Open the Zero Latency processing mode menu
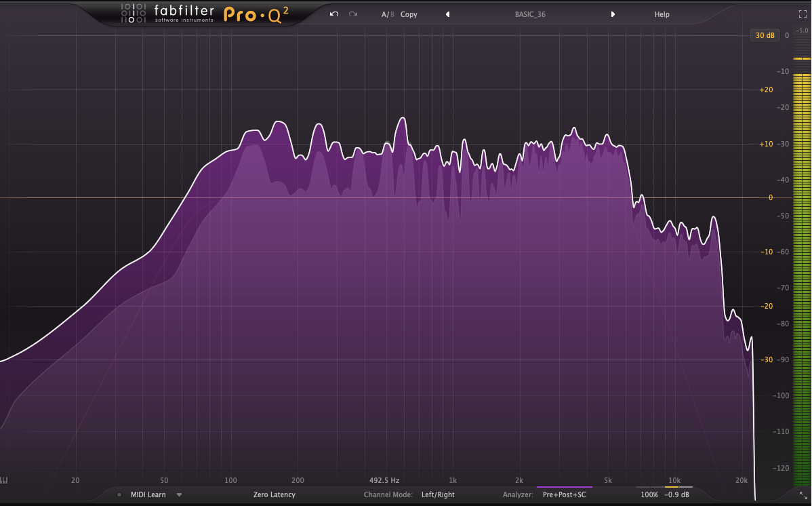Image resolution: width=812 pixels, height=506 pixels. coord(275,495)
